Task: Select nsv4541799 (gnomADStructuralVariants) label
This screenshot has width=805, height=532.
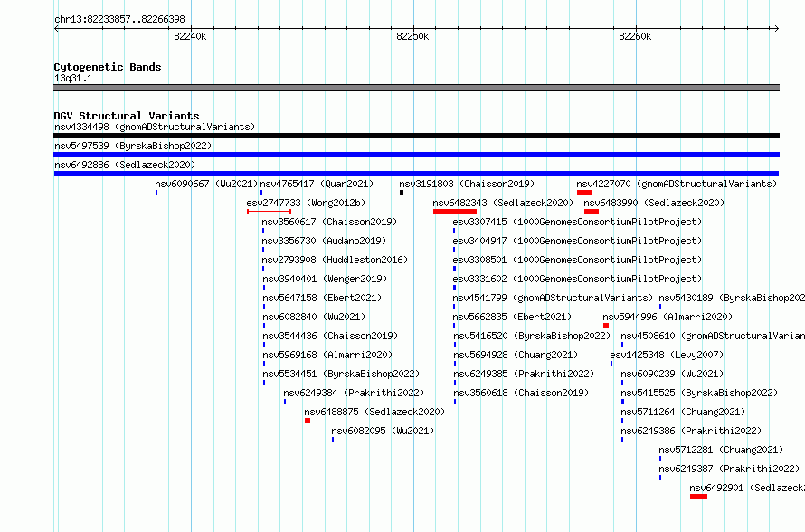Action: tap(553, 298)
